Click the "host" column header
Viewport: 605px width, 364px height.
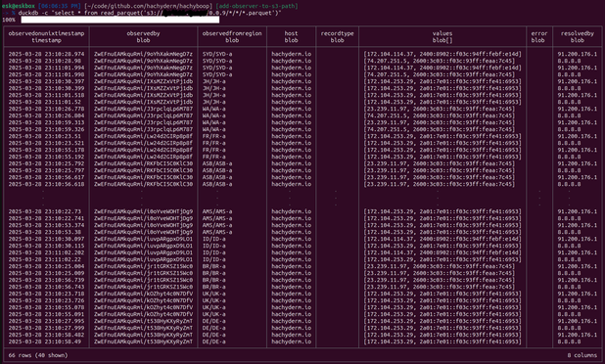click(x=291, y=33)
